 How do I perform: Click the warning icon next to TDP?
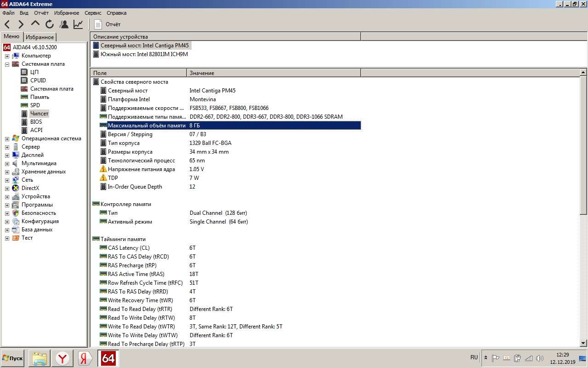coord(103,178)
